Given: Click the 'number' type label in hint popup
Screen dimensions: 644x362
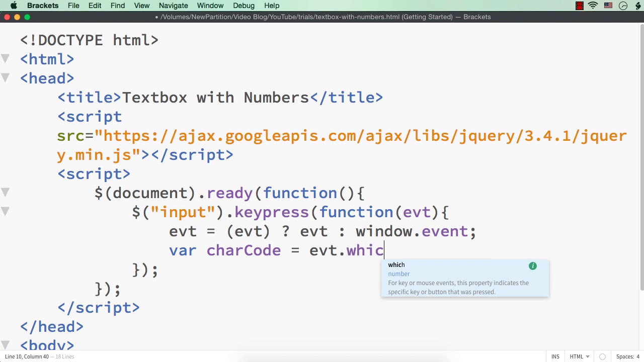Looking at the screenshot, I should (x=399, y=274).
